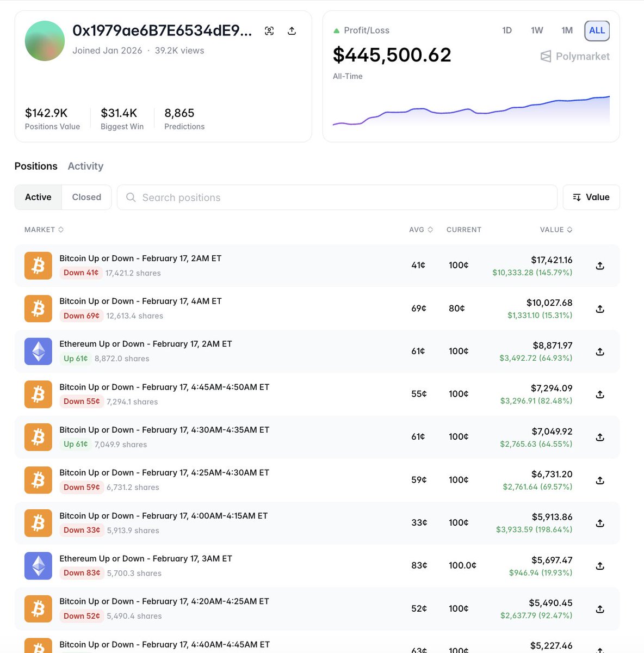644x653 pixels.
Task: Click the Down 55¢ outcome badge
Action: [x=82, y=402]
